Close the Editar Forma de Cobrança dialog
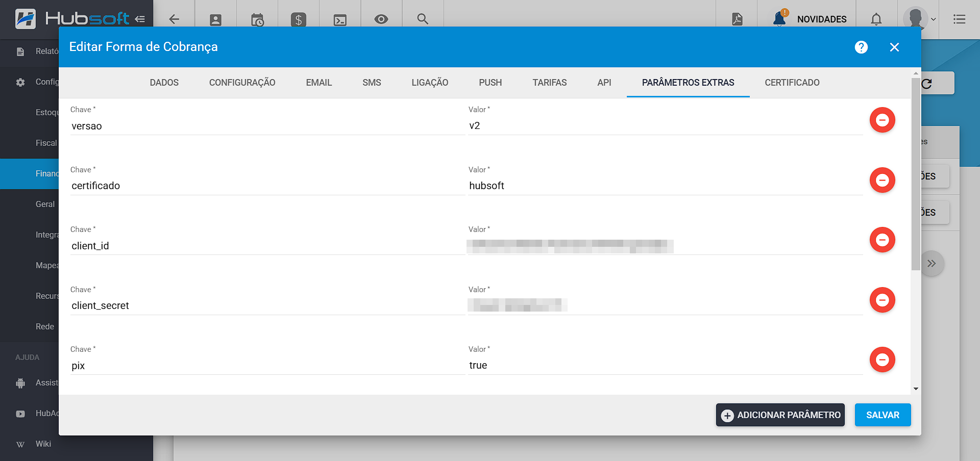 pyautogui.click(x=894, y=47)
